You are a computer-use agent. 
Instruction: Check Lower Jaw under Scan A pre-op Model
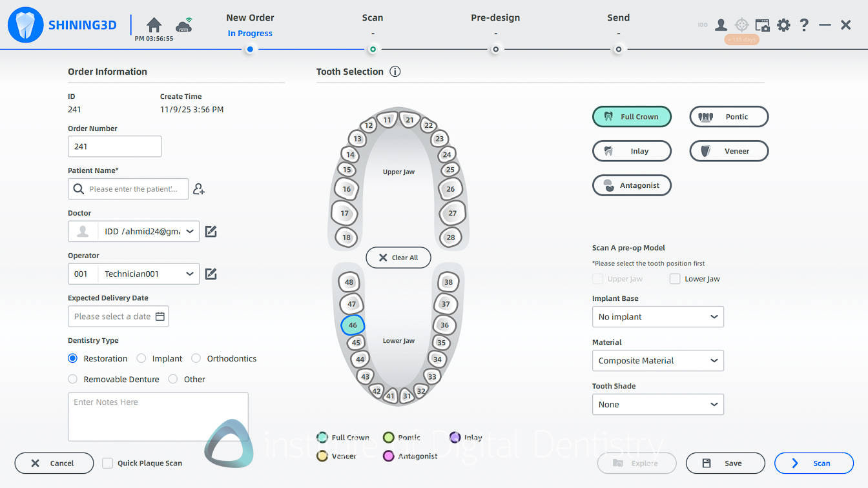675,278
